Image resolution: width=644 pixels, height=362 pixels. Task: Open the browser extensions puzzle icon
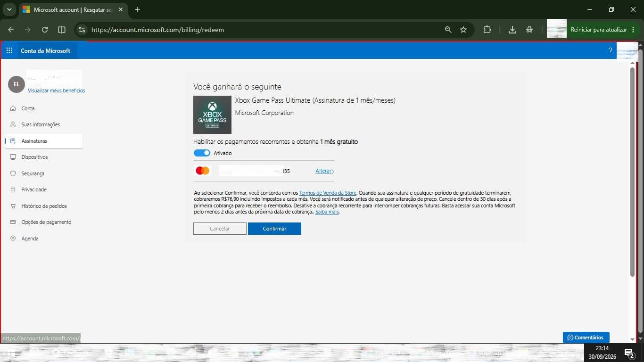coord(487,30)
